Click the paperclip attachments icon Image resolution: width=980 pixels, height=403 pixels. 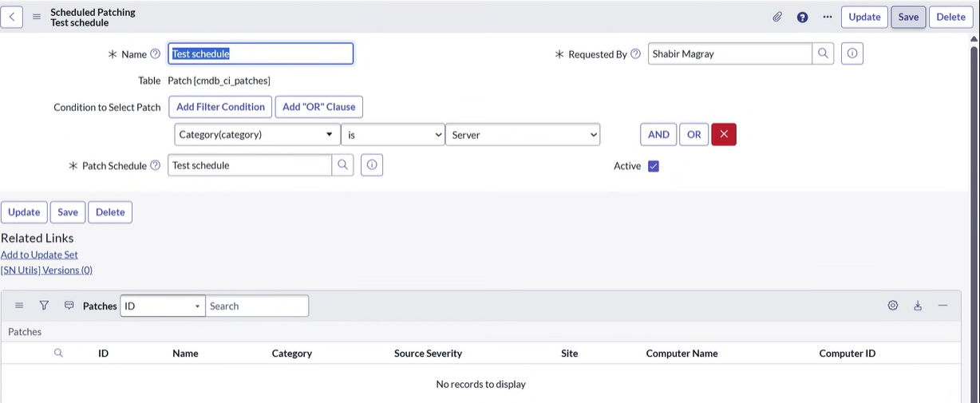point(777,17)
